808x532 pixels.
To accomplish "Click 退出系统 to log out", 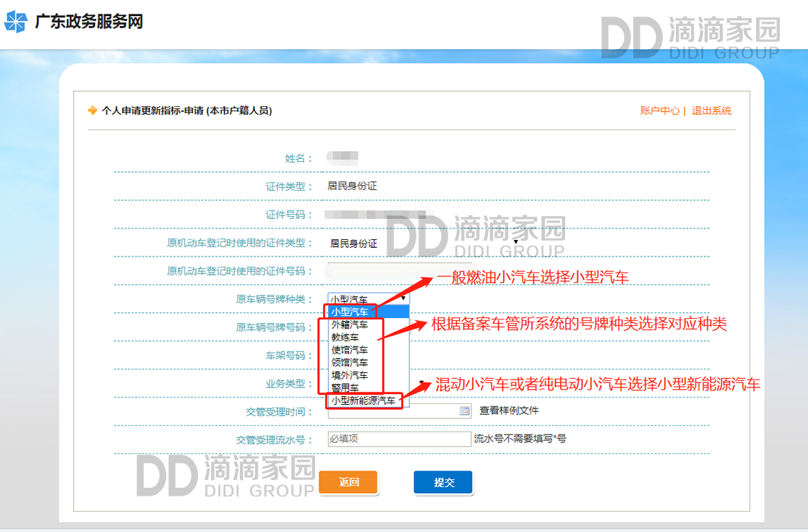I will point(712,111).
